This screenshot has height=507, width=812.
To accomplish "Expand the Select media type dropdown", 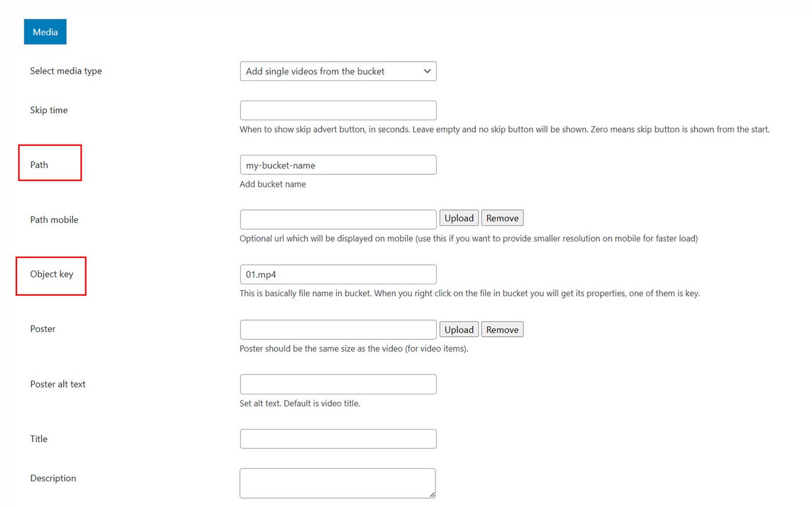I will pos(338,71).
